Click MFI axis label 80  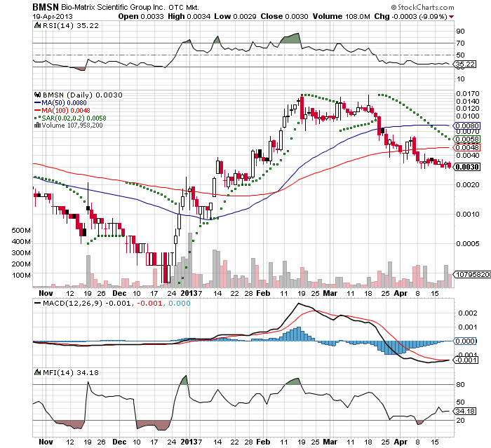click(x=460, y=385)
